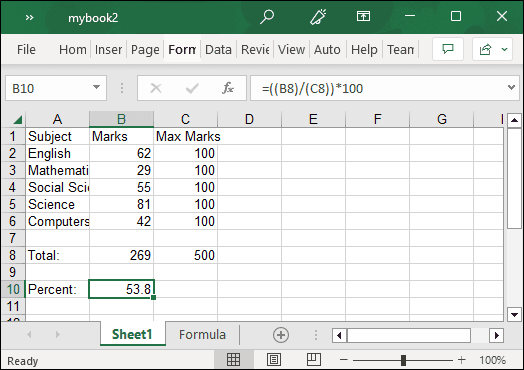Click the horizontal scrollbar left arrow
Screen dimensions: 524x370
340,335
